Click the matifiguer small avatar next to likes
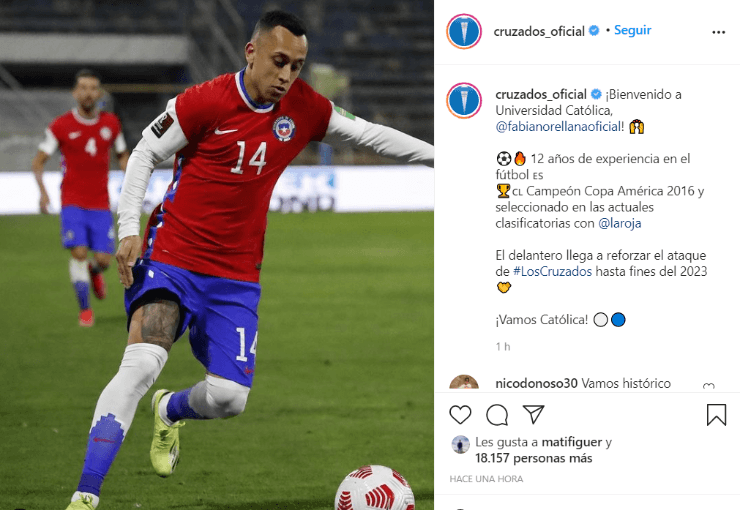The height and width of the screenshot is (510, 740). tap(460, 445)
